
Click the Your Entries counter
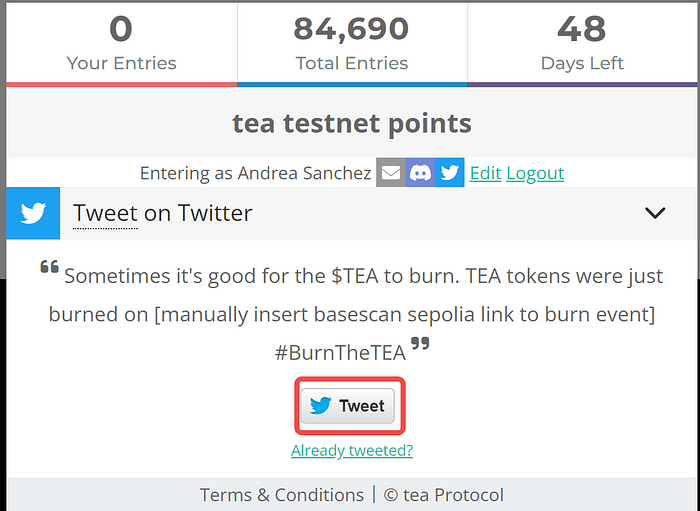click(121, 43)
